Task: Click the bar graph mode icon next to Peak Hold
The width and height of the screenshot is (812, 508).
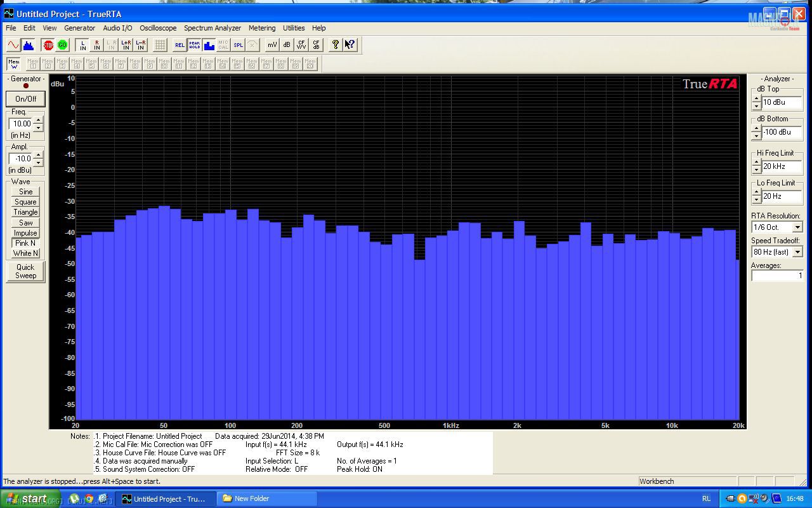Action: pos(209,44)
